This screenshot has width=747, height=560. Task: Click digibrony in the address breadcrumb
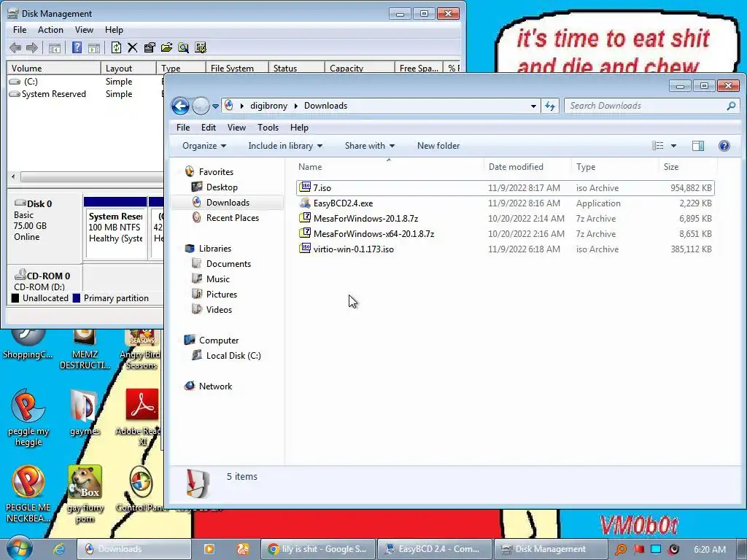(x=268, y=106)
